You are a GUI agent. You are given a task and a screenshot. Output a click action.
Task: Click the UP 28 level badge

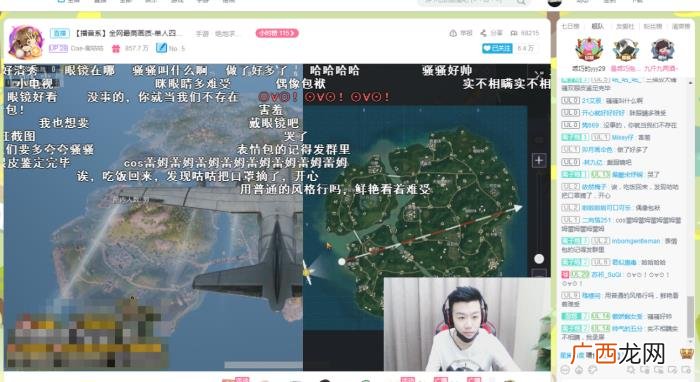[x=58, y=48]
